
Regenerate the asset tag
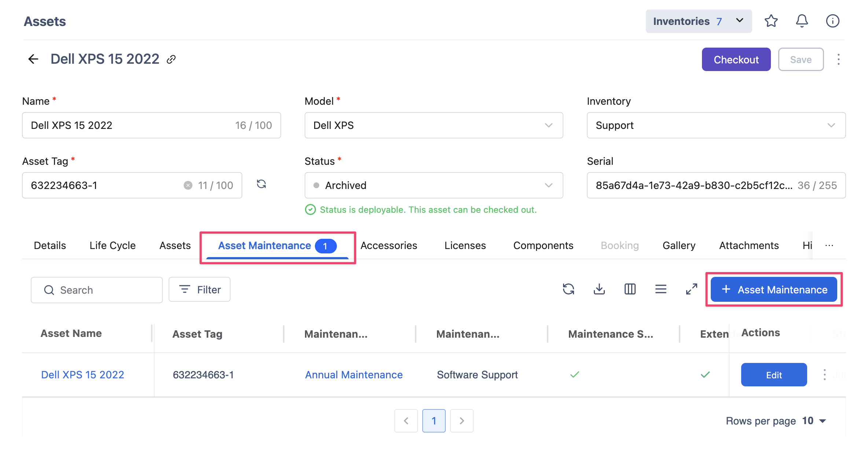tap(261, 184)
